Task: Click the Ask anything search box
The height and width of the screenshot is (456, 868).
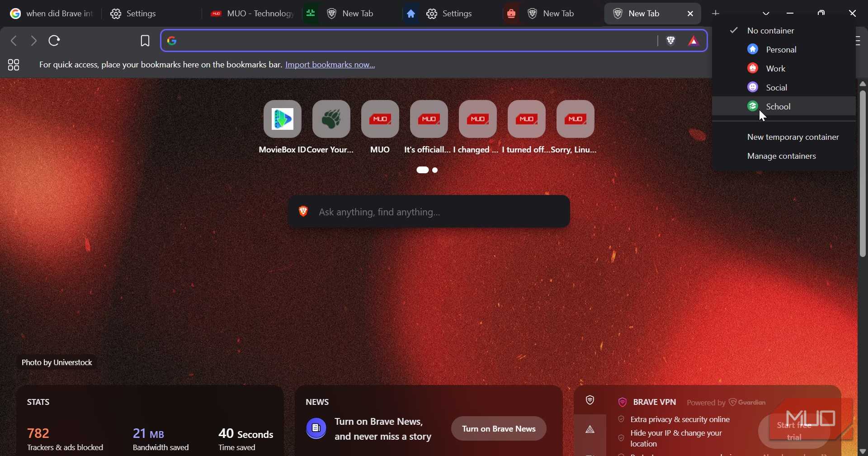Action: click(429, 212)
